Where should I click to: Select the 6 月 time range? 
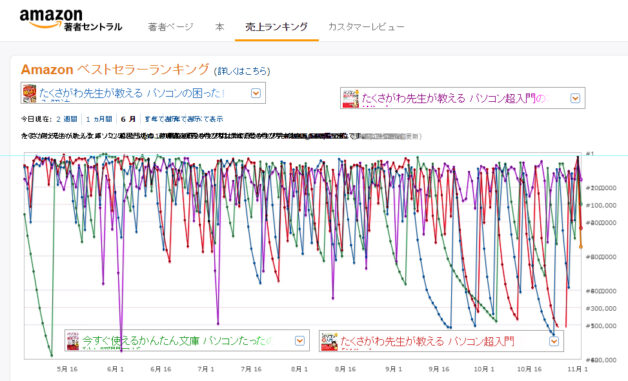click(x=128, y=119)
